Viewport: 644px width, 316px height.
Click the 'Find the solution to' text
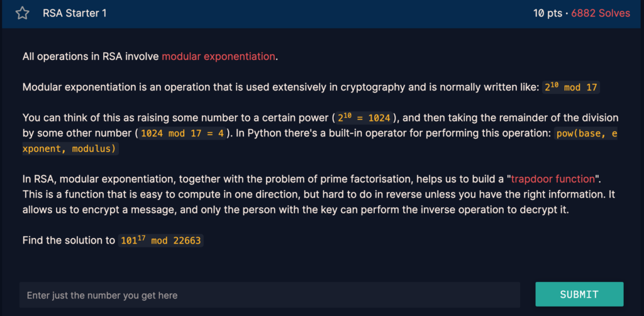click(x=69, y=241)
